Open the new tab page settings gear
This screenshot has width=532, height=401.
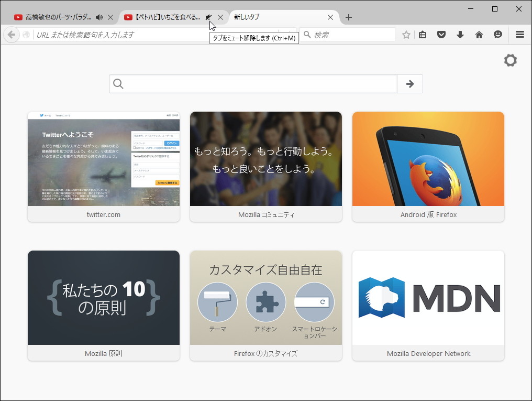(x=511, y=60)
